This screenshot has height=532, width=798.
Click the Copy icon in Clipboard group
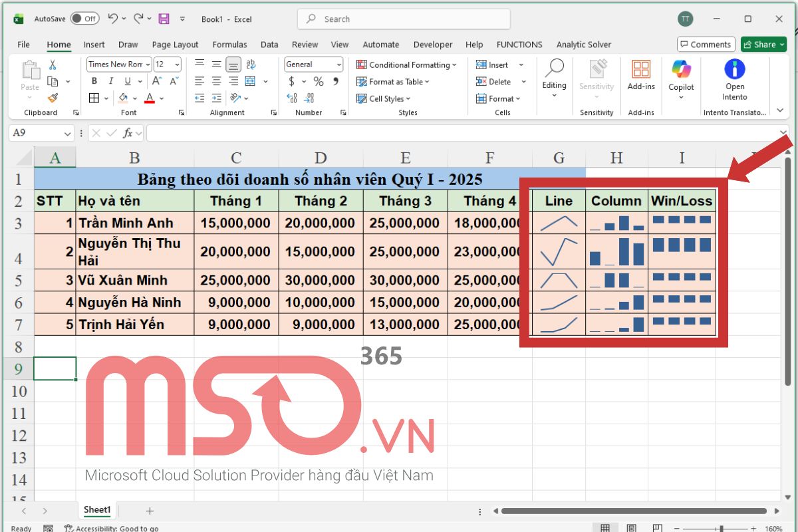tap(53, 81)
